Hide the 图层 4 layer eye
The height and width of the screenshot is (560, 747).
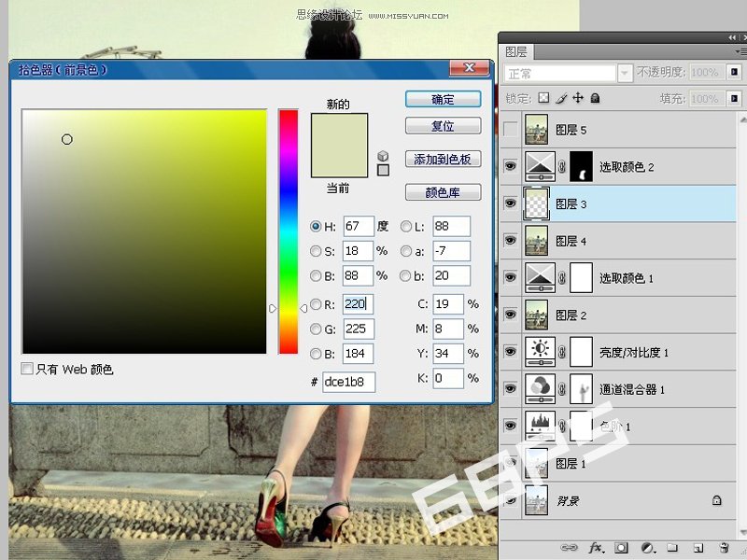point(510,241)
